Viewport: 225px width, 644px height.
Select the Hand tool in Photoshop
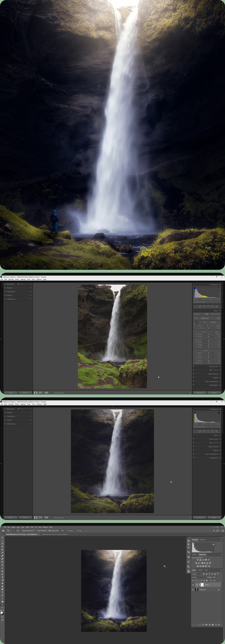2,601
